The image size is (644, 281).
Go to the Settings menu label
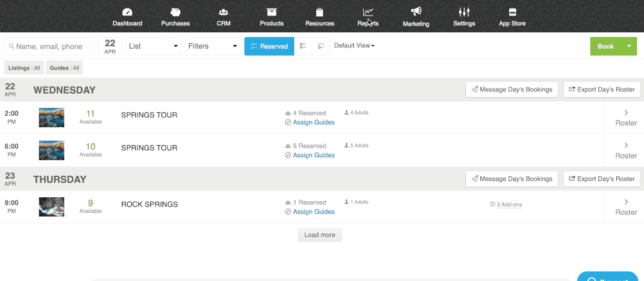click(x=464, y=23)
